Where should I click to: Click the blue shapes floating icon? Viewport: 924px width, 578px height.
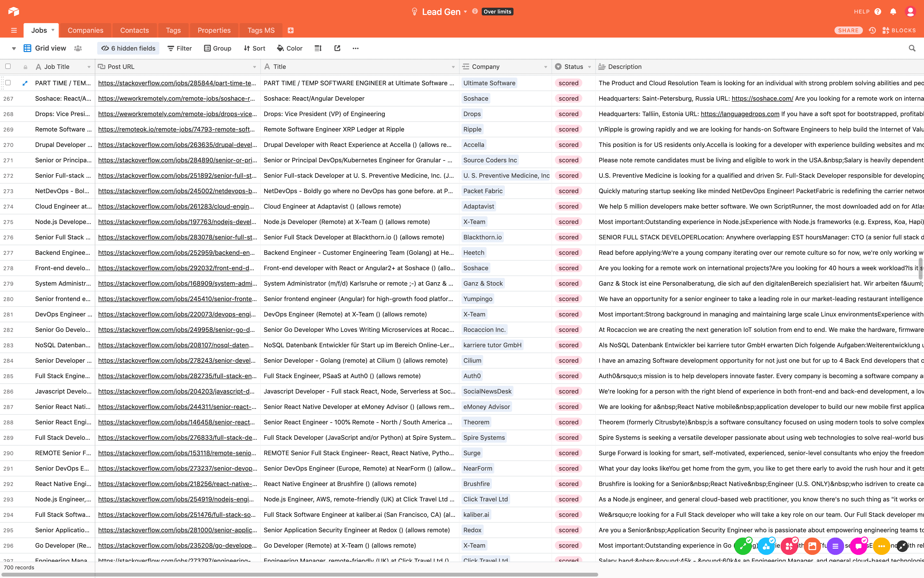(766, 546)
